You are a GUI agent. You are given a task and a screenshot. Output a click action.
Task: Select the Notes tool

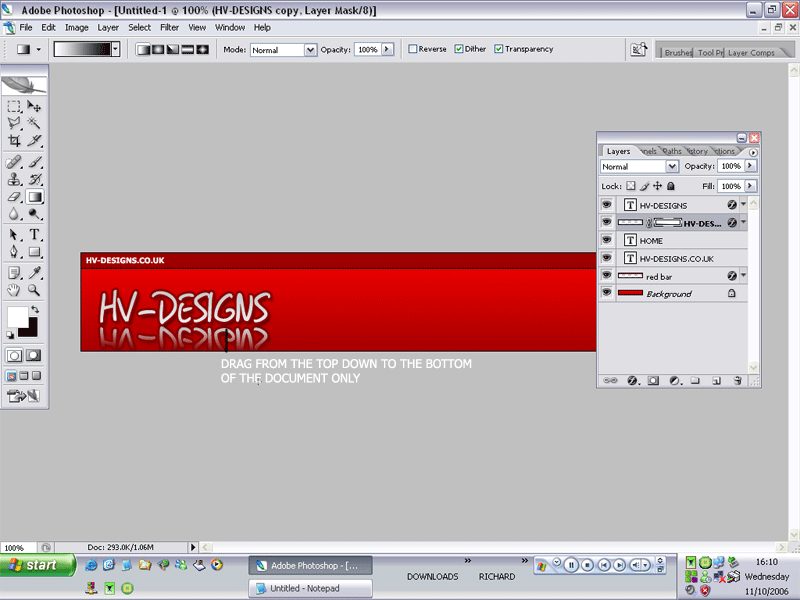pos(14,273)
